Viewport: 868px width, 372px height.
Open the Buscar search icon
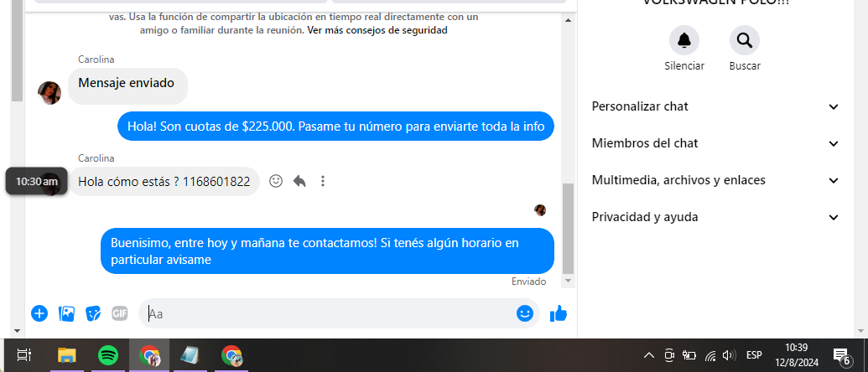(745, 40)
